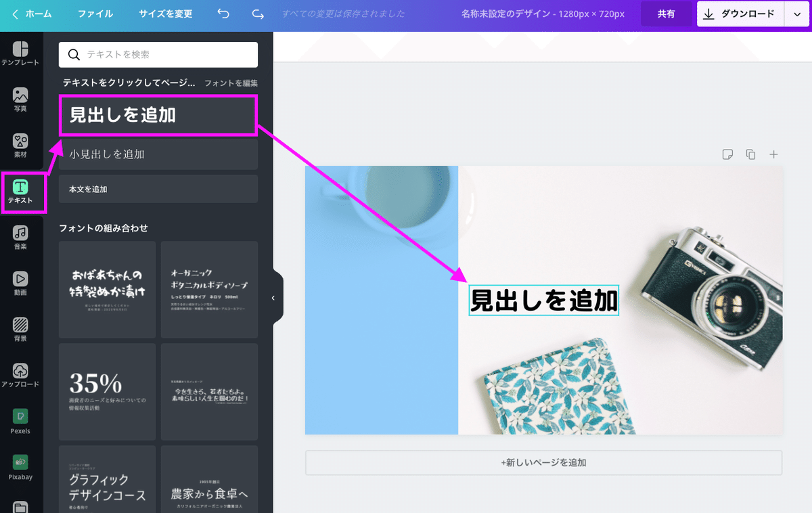Open the テンプレート (Templates) sidebar tab
This screenshot has height=513, width=812.
(20, 53)
